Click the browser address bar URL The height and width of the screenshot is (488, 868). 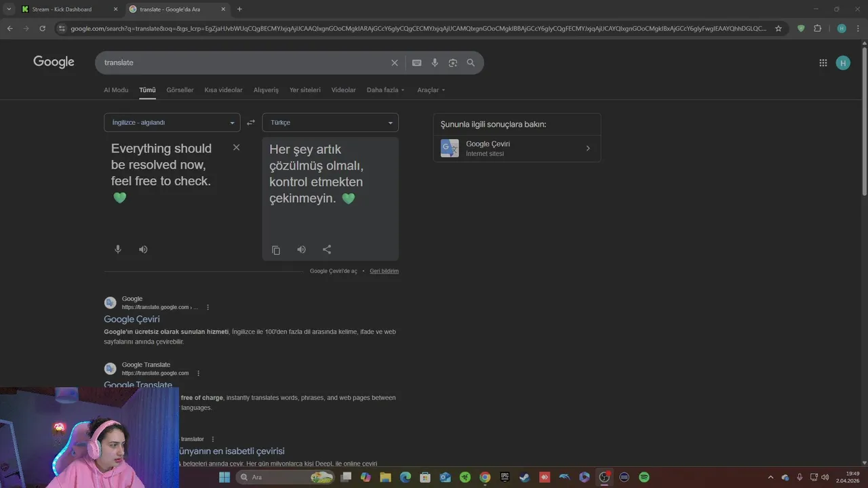pos(418,28)
